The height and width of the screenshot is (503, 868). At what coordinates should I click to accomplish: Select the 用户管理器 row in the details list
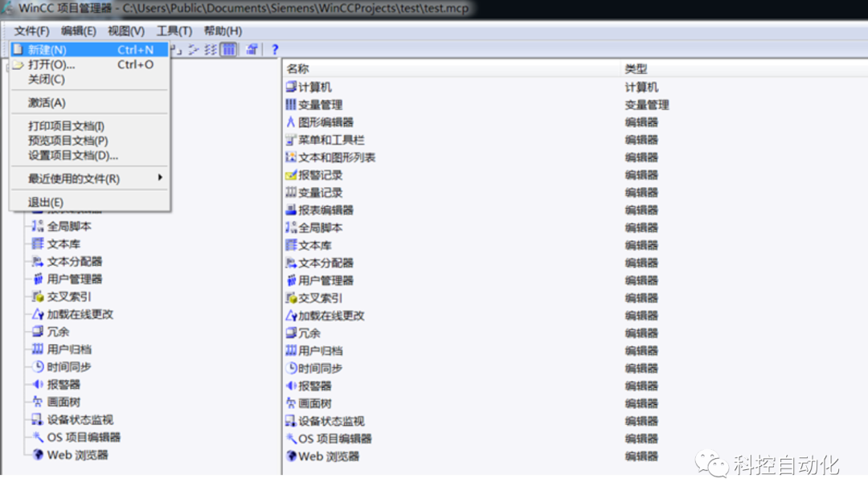575,280
